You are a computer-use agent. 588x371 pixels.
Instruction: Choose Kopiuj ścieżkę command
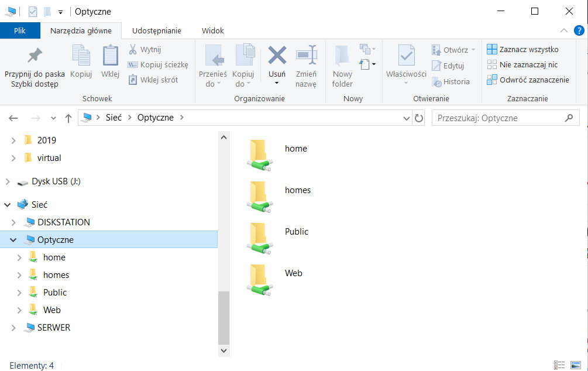point(158,64)
